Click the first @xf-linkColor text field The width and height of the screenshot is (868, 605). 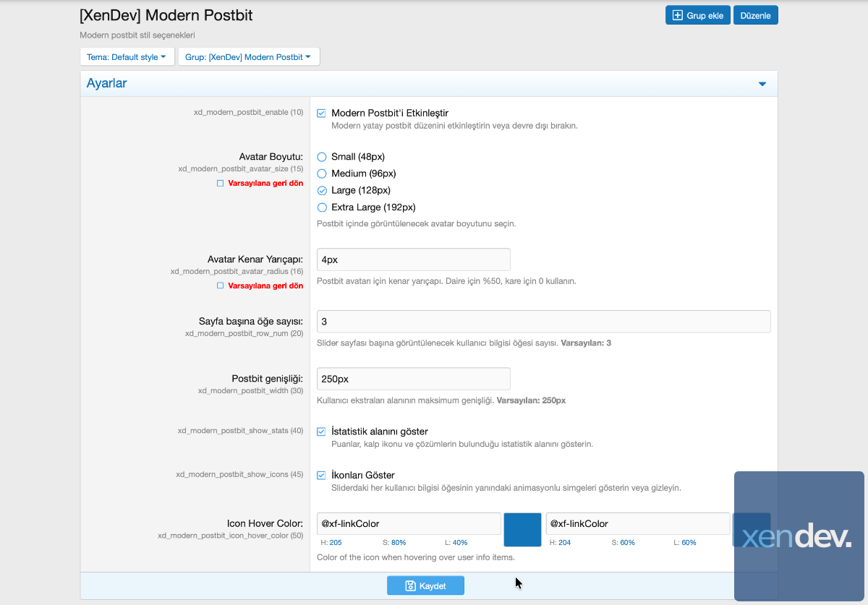409,523
